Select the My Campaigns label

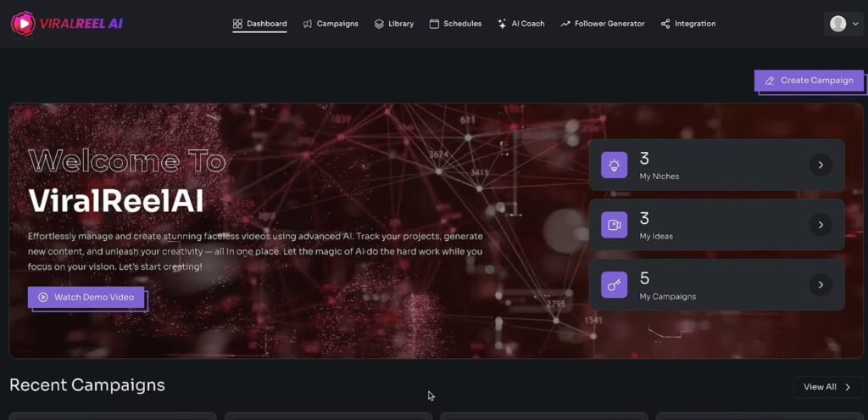pyautogui.click(x=668, y=296)
